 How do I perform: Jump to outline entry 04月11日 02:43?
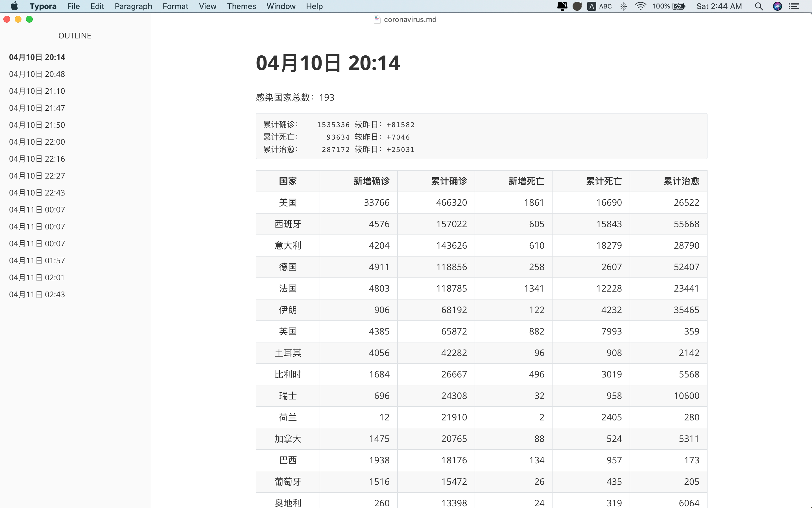(x=37, y=294)
